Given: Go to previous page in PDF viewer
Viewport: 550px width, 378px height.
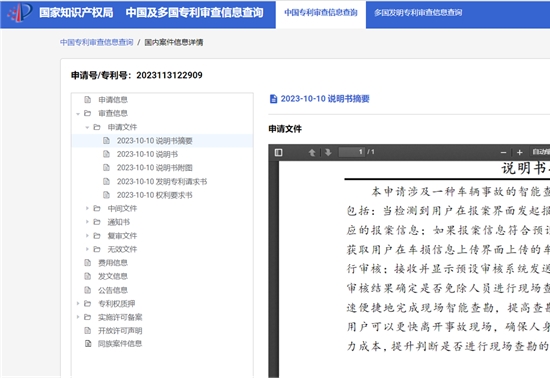Looking at the screenshot, I should click(312, 153).
